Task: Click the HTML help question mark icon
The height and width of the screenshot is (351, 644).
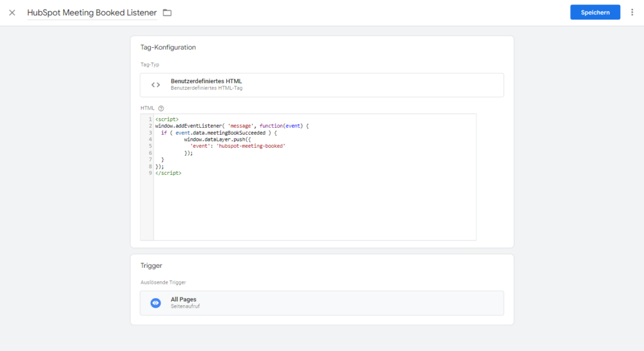Action: pyautogui.click(x=161, y=108)
